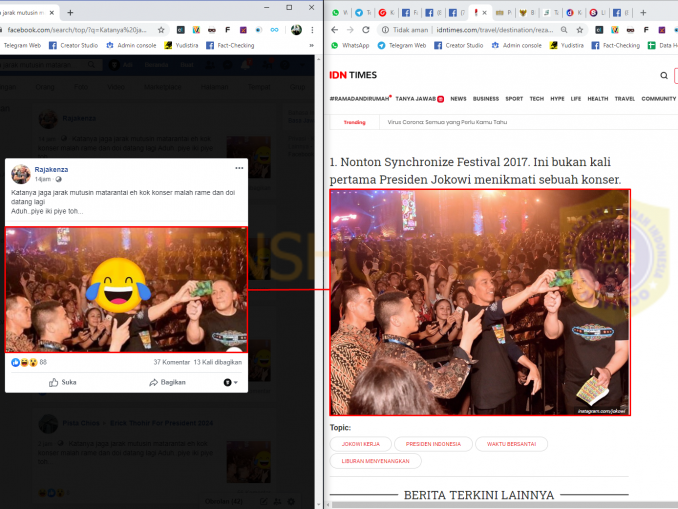Open the Jokowi concert photo on IDN Times

coord(480,302)
